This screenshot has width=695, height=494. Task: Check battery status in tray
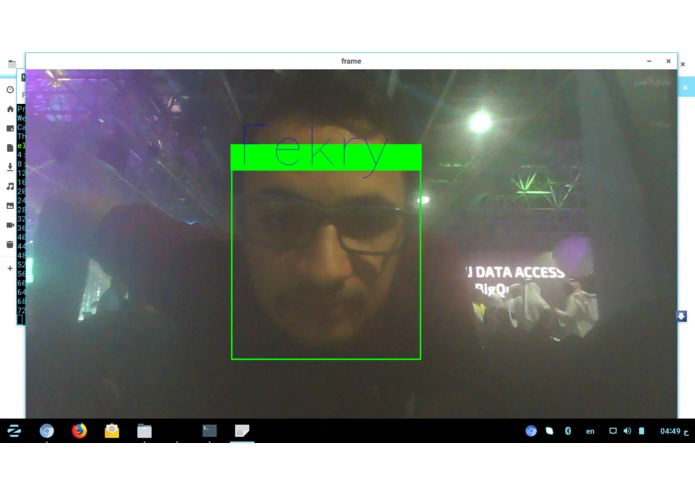coord(641,431)
